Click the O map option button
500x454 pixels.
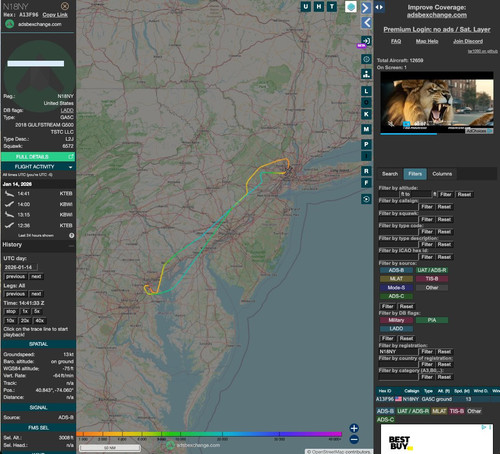coord(366,102)
